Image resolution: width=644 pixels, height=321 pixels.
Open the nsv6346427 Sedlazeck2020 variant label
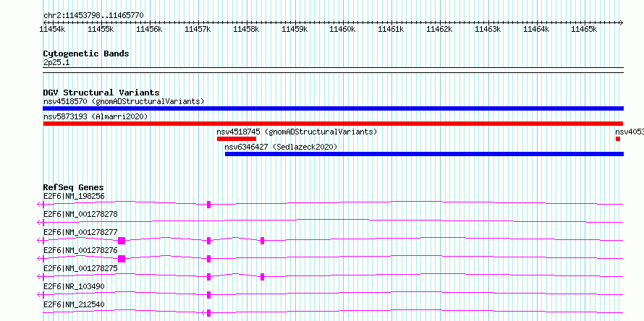pos(281,147)
